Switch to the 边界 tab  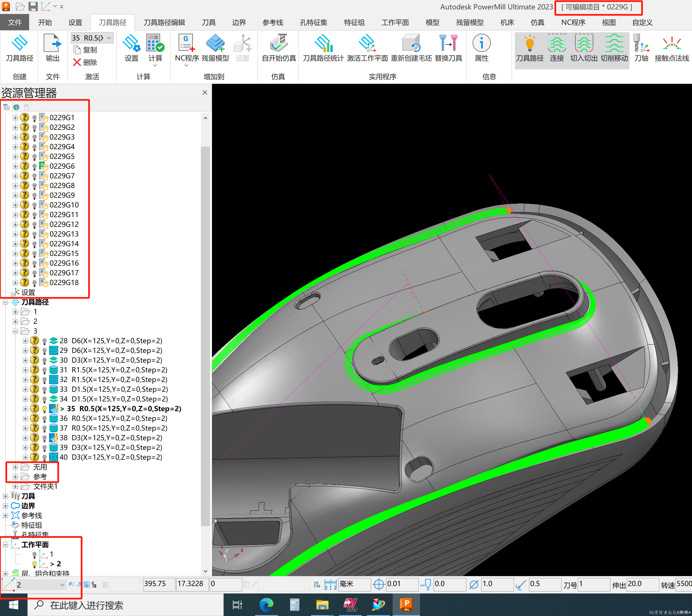click(x=239, y=22)
